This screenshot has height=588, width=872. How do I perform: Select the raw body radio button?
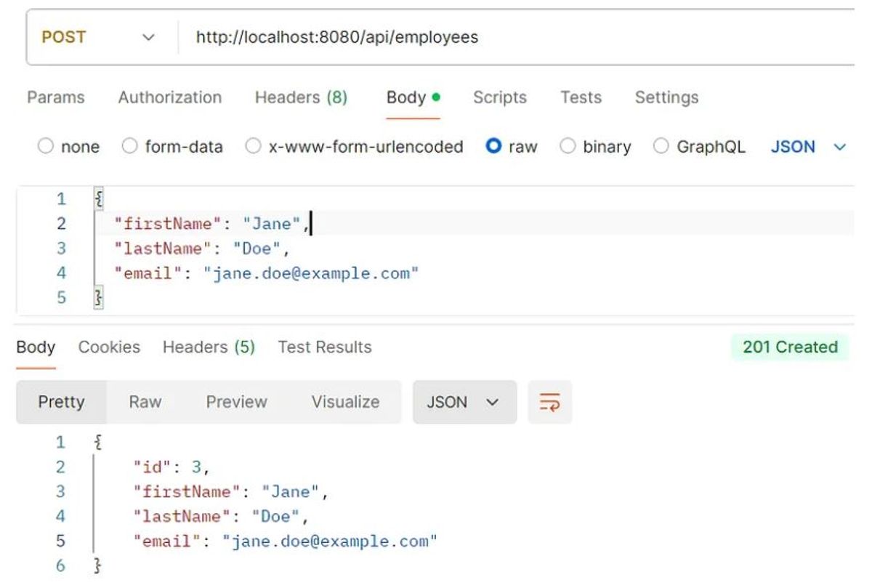click(x=493, y=147)
